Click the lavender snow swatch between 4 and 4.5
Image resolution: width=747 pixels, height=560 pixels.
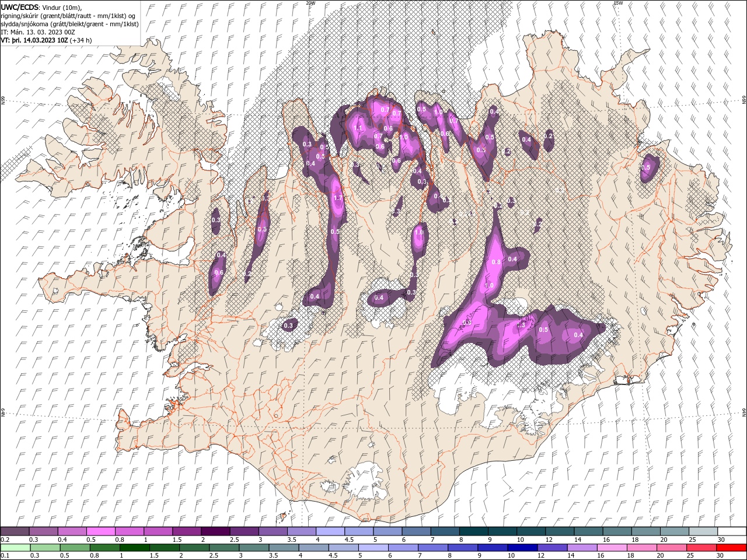pyautogui.click(x=330, y=531)
